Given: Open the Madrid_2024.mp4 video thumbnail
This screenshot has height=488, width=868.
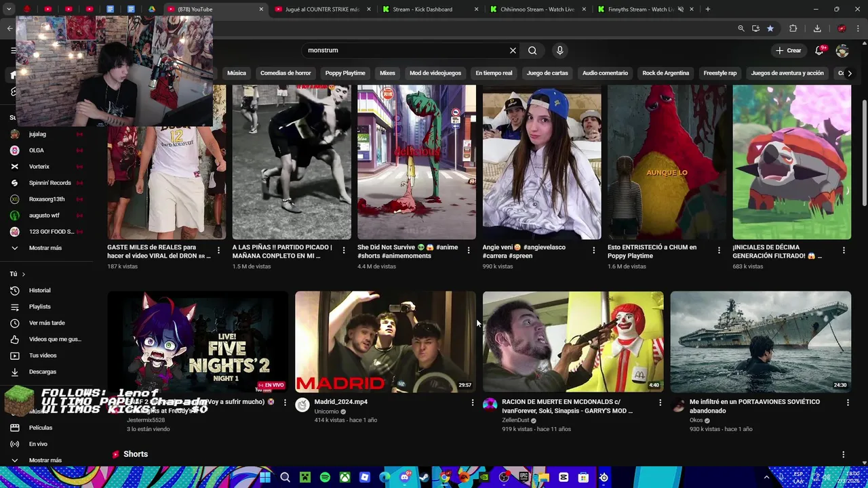Looking at the screenshot, I should coord(385,342).
